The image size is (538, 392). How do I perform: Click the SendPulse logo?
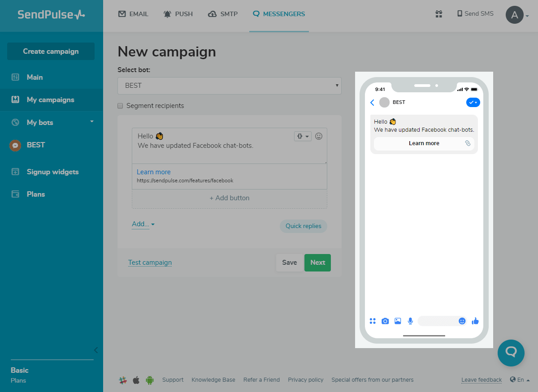[x=51, y=15]
